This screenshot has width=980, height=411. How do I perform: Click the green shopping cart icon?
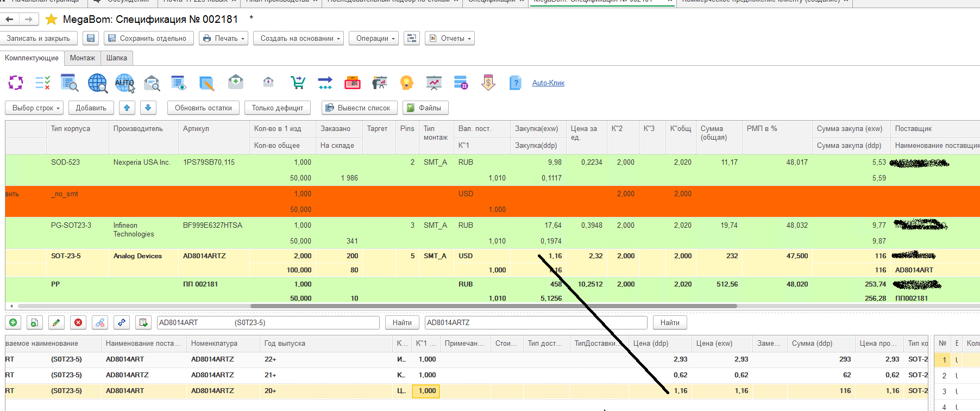point(298,83)
